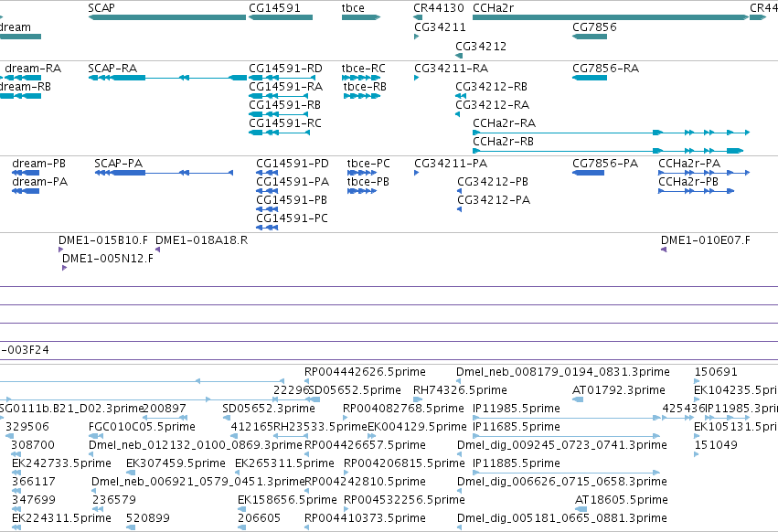
Task: Select the CG14591-PA coding sequence
Action: [x=267, y=191]
